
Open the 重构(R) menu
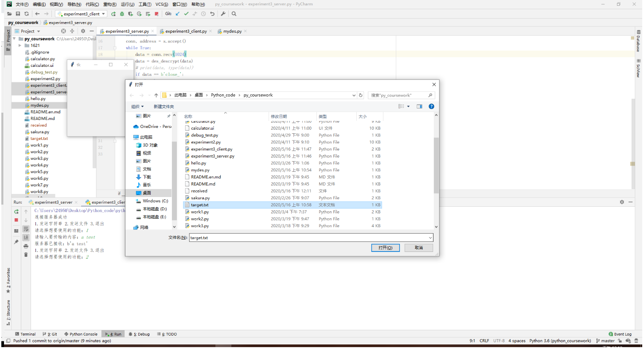point(109,4)
